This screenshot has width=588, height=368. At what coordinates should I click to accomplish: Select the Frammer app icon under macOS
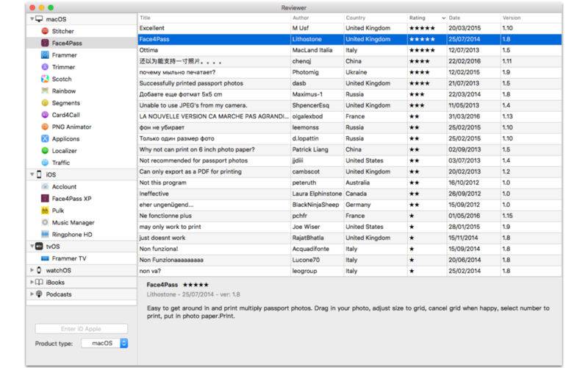[x=45, y=55]
